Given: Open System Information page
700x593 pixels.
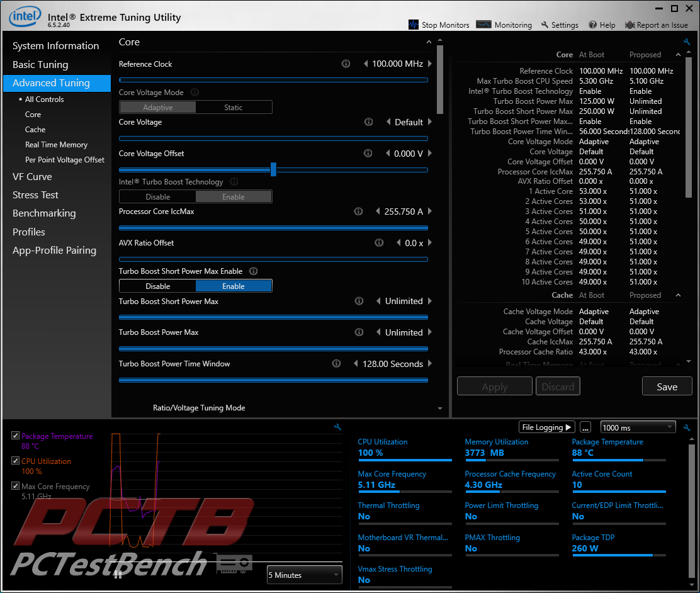Looking at the screenshot, I should pyautogui.click(x=56, y=45).
